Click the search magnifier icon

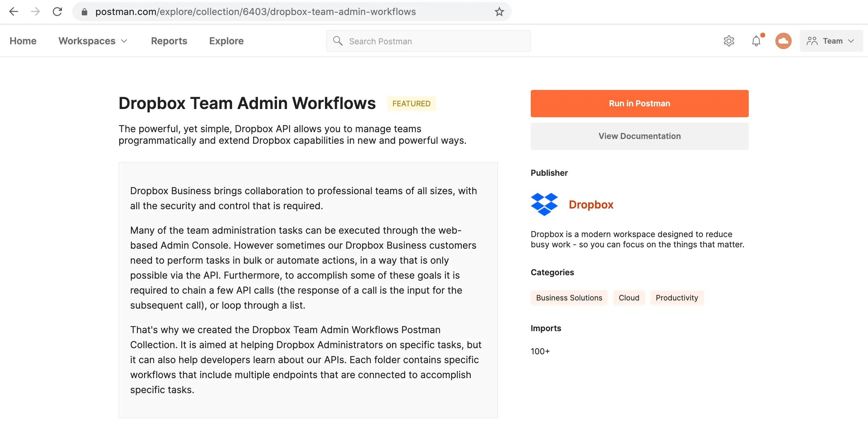338,41
